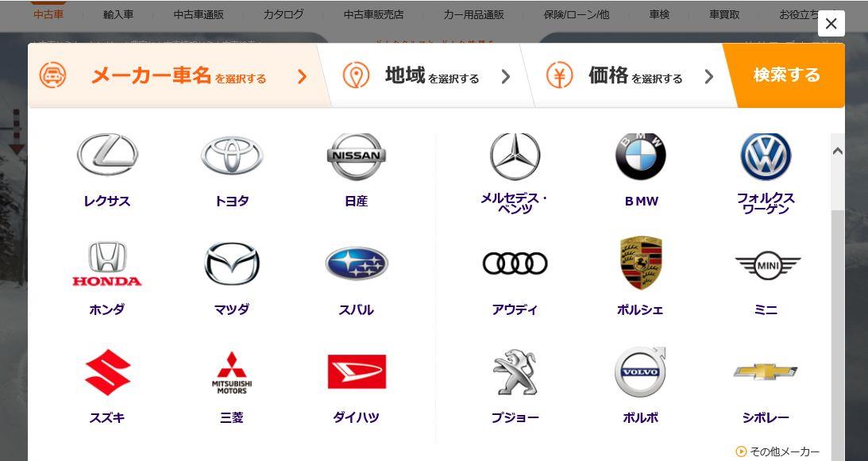Image resolution: width=868 pixels, height=461 pixels.
Task: Select the Peugeot lion logo
Action: [515, 372]
